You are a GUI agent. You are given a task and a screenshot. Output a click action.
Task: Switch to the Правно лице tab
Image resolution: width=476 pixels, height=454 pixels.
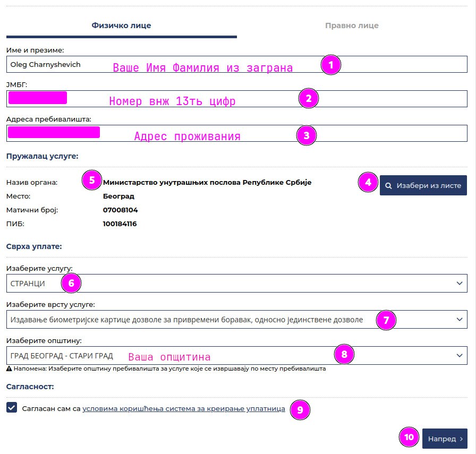click(352, 25)
